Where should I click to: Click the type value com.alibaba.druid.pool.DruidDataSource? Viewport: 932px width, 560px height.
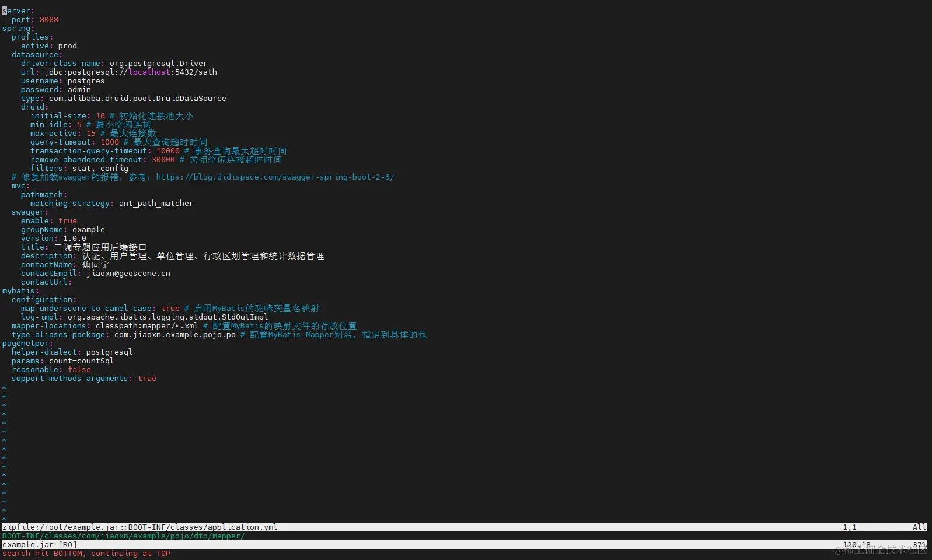click(138, 99)
